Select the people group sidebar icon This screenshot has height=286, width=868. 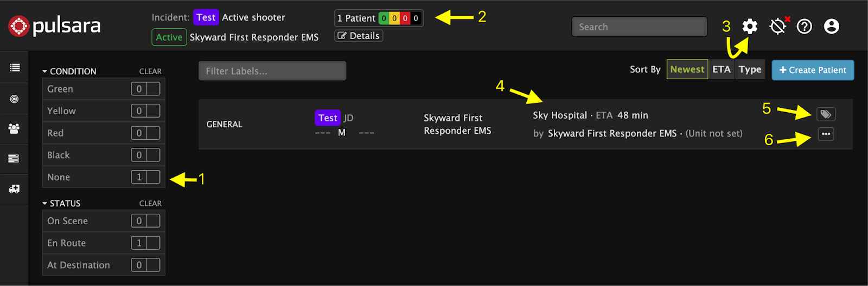click(x=15, y=128)
